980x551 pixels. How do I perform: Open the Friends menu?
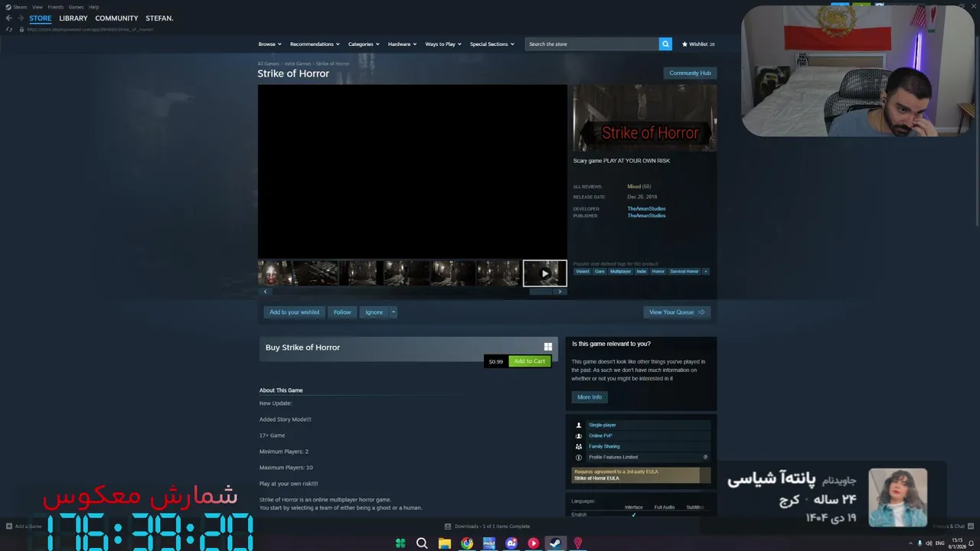[x=56, y=7]
